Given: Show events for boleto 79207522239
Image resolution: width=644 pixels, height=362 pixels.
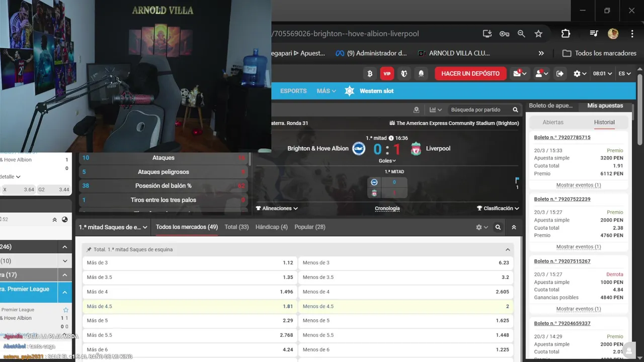Looking at the screenshot, I should pos(579,247).
